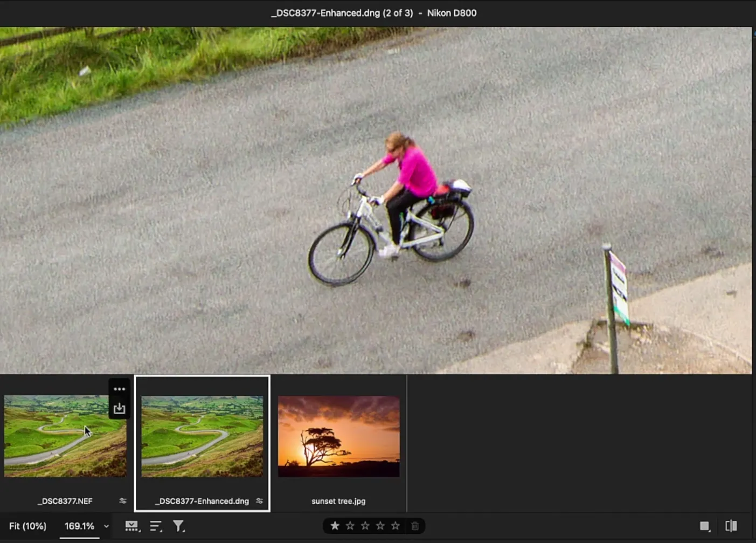The width and height of the screenshot is (756, 543).
Task: Open the filter images funnel icon
Action: [178, 526]
